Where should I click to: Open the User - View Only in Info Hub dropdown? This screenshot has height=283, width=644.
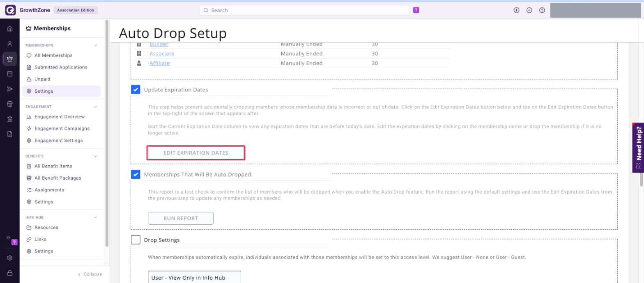click(194, 277)
